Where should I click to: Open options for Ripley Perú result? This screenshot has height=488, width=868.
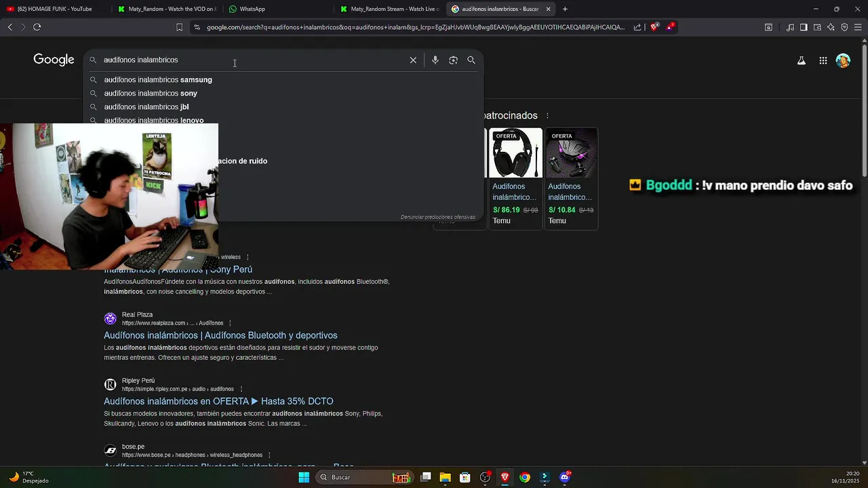[241, 389]
